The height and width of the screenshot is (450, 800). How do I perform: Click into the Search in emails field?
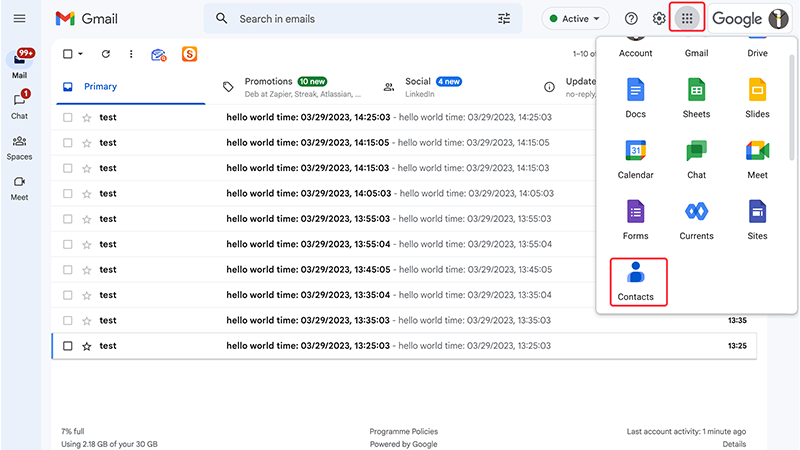362,19
